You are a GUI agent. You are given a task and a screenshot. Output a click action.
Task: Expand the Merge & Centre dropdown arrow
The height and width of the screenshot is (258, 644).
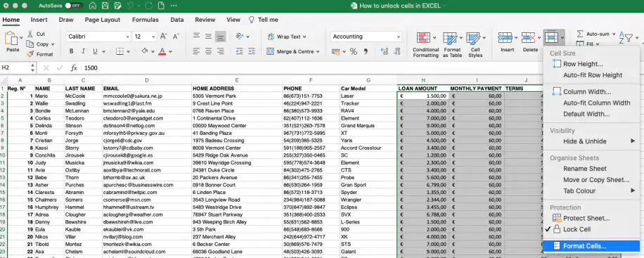[x=318, y=52]
